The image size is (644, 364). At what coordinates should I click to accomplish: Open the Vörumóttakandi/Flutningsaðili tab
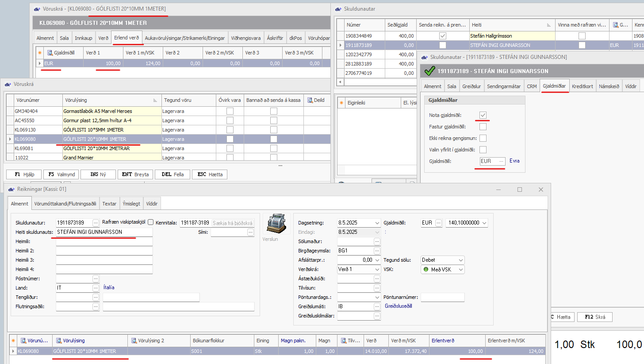[x=65, y=204]
